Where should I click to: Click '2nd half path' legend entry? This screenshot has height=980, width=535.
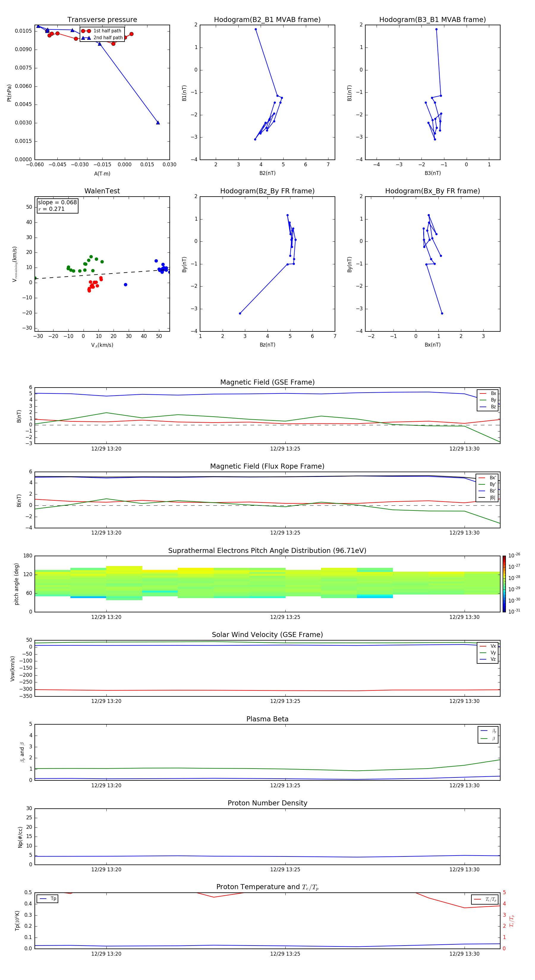tap(101, 38)
